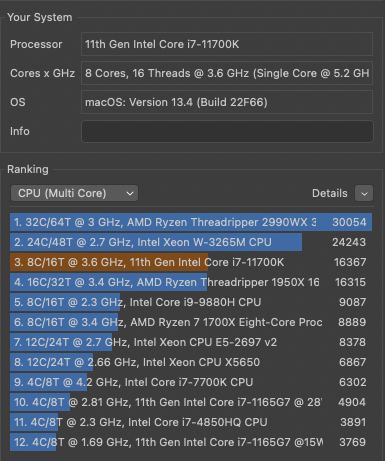Click the Your System group heading
The height and width of the screenshot is (461, 385).
[40, 17]
